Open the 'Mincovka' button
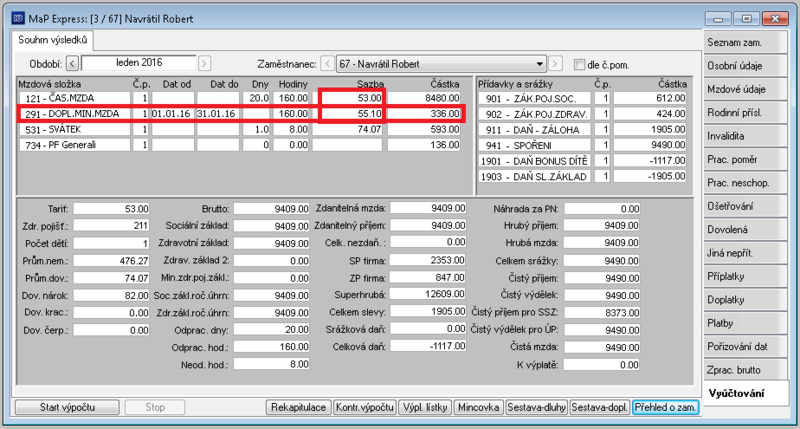This screenshot has height=429, width=800. tap(479, 407)
